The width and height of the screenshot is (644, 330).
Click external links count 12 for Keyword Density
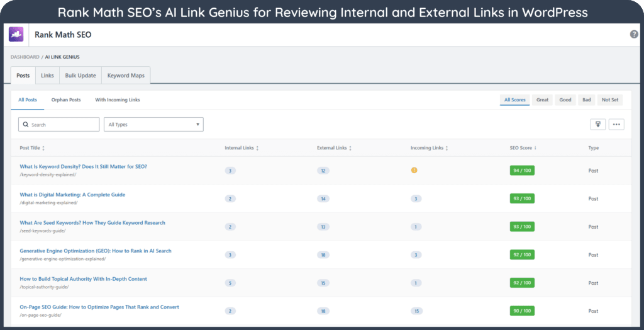323,171
